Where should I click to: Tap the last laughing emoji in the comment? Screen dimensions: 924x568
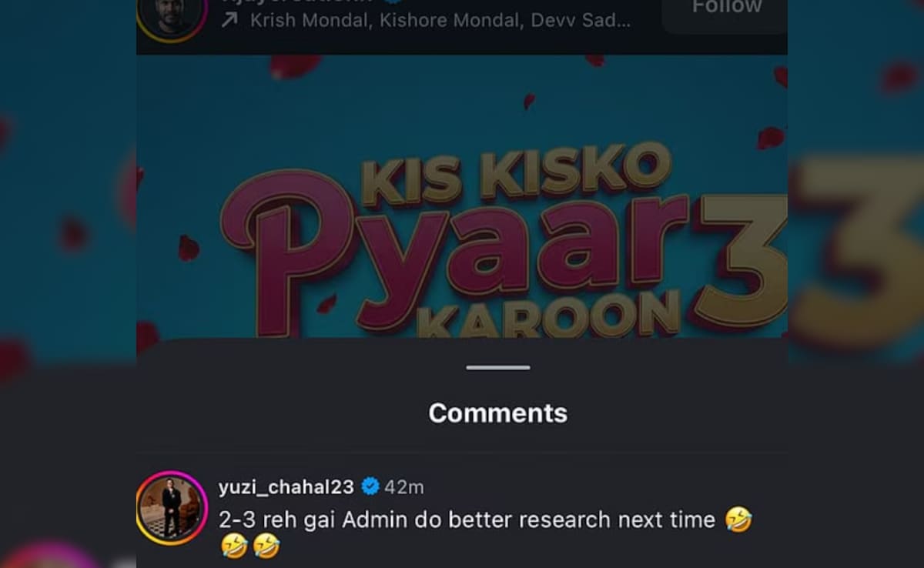(x=266, y=547)
